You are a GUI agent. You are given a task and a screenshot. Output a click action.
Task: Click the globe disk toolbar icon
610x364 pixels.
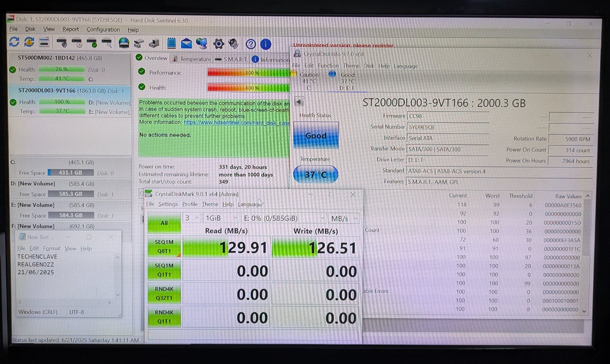[124, 43]
